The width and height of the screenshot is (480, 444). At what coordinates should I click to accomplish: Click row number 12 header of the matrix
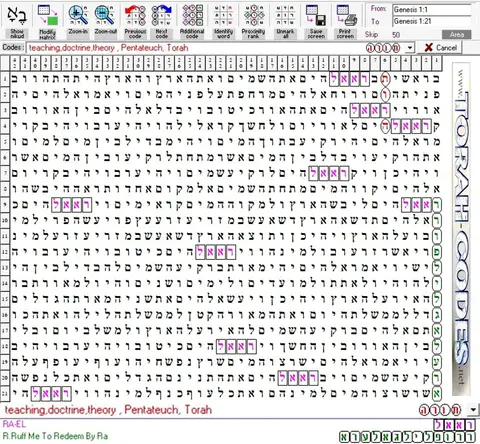5,252
